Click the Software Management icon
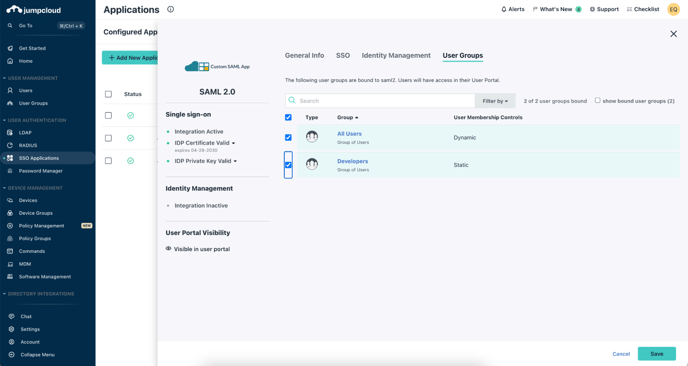This screenshot has height=366, width=688. point(10,277)
